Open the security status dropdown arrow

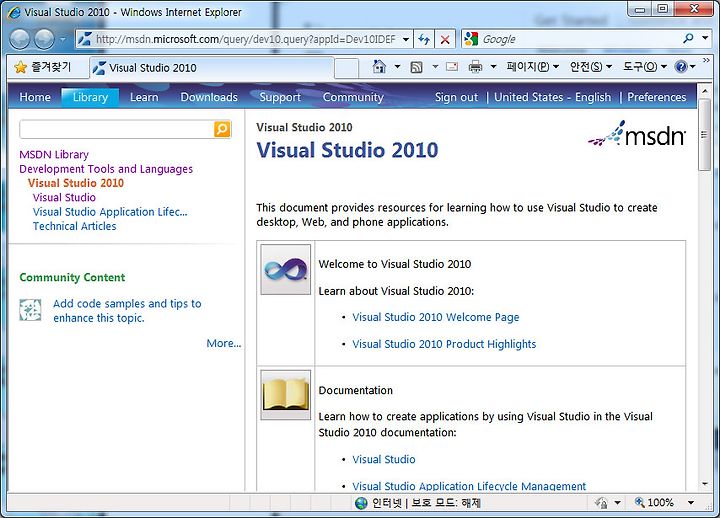point(618,503)
